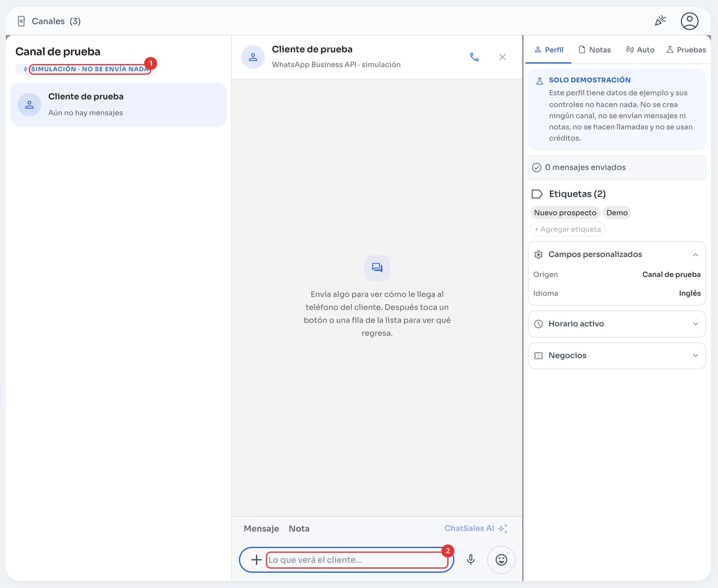
Task: Select the Mensaje composer tab
Action: (261, 528)
